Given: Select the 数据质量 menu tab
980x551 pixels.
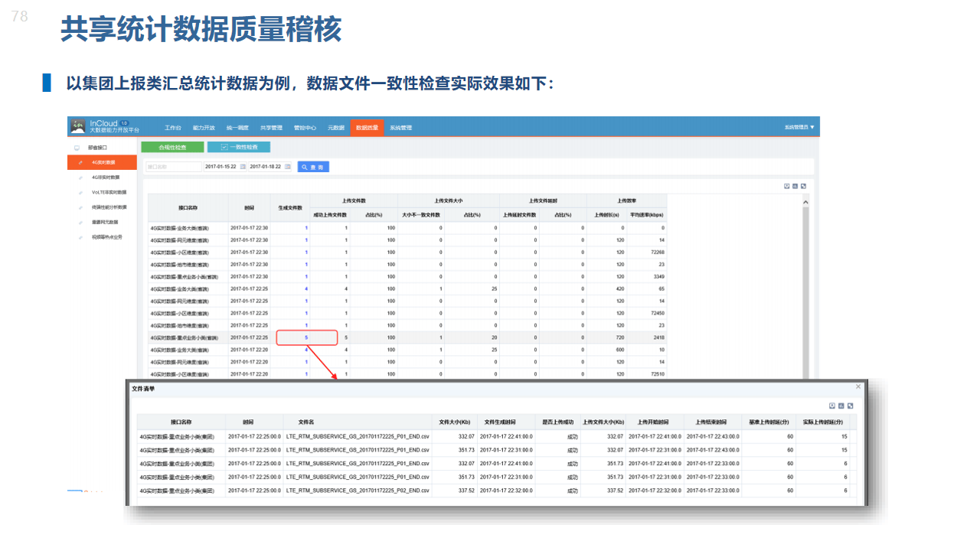Looking at the screenshot, I should click(x=367, y=127).
